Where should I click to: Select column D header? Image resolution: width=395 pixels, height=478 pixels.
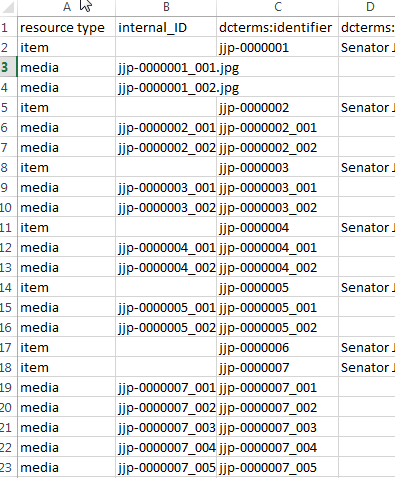[367, 7]
